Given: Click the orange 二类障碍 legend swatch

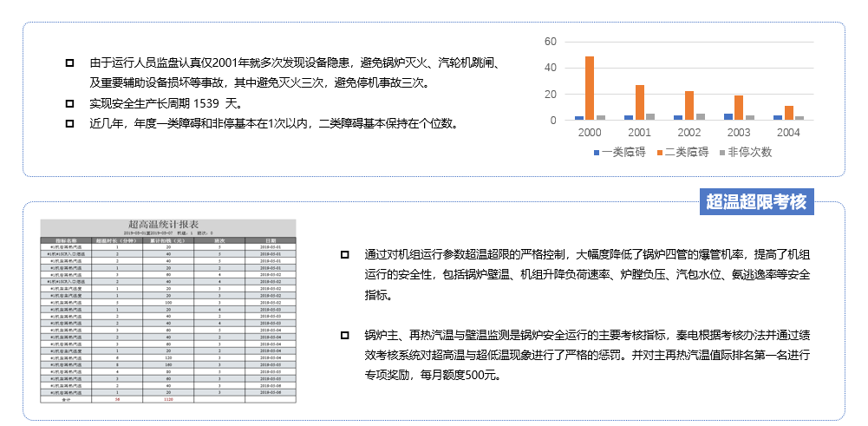Looking at the screenshot, I should (660, 153).
